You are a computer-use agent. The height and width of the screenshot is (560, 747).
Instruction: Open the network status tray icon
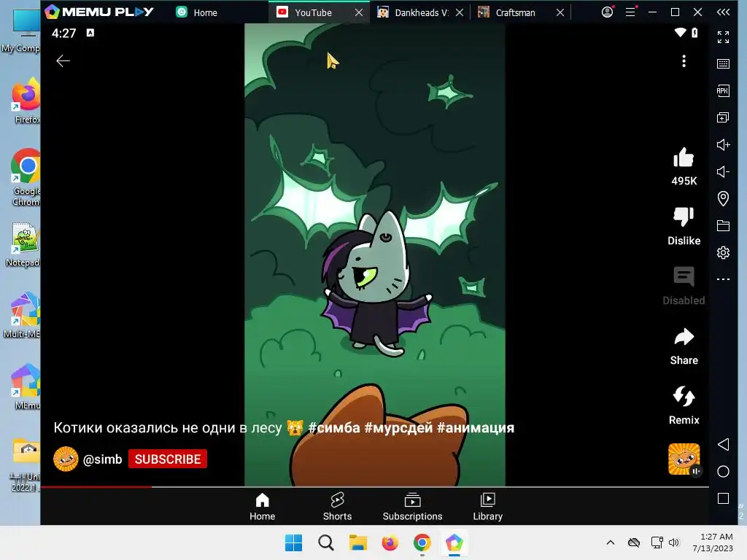click(657, 542)
